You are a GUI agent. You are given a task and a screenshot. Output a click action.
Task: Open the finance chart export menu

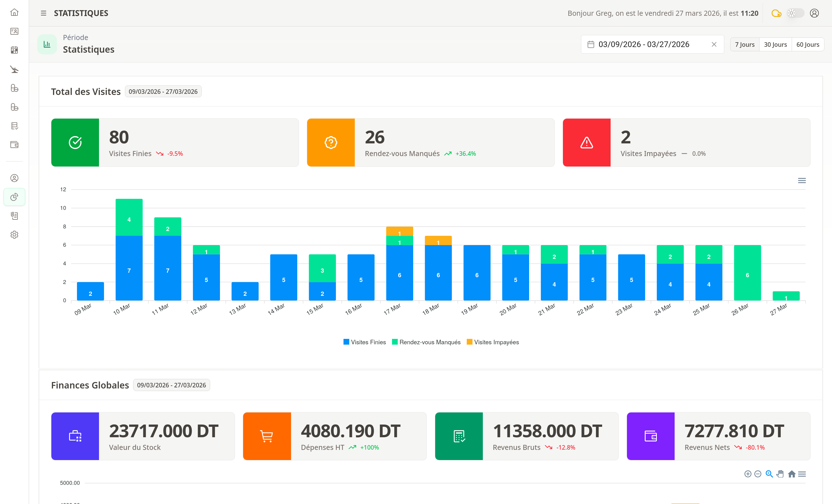tap(802, 474)
